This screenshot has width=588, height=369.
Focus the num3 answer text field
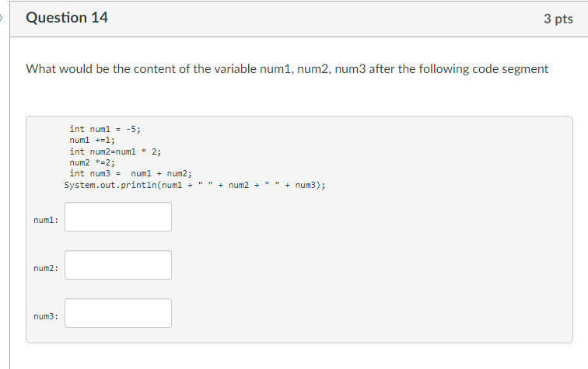pos(118,313)
